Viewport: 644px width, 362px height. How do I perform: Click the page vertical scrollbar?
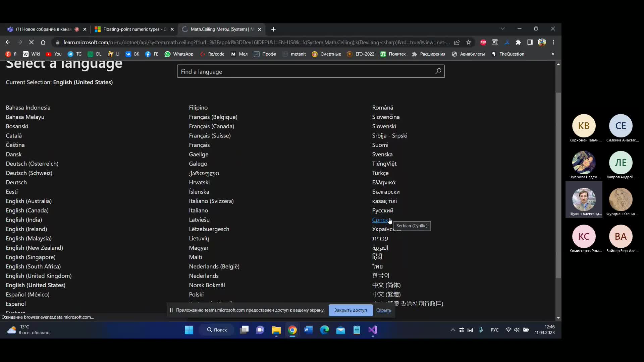point(558,185)
